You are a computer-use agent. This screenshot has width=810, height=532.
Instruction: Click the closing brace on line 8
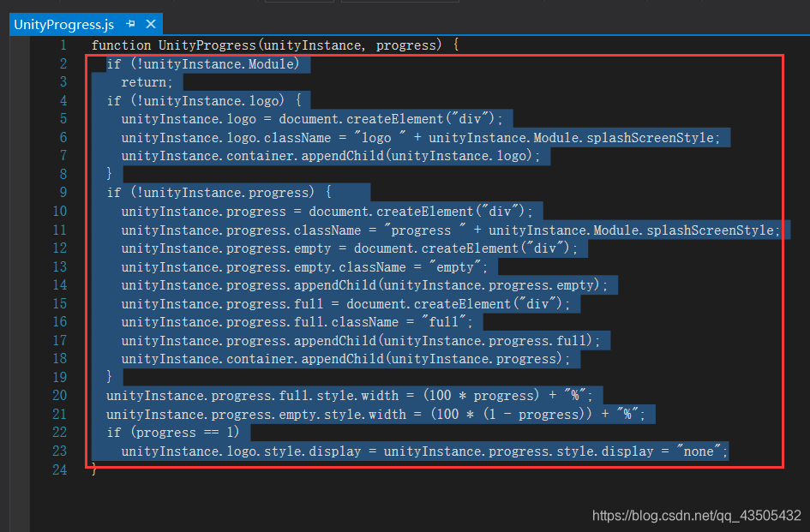(x=109, y=174)
